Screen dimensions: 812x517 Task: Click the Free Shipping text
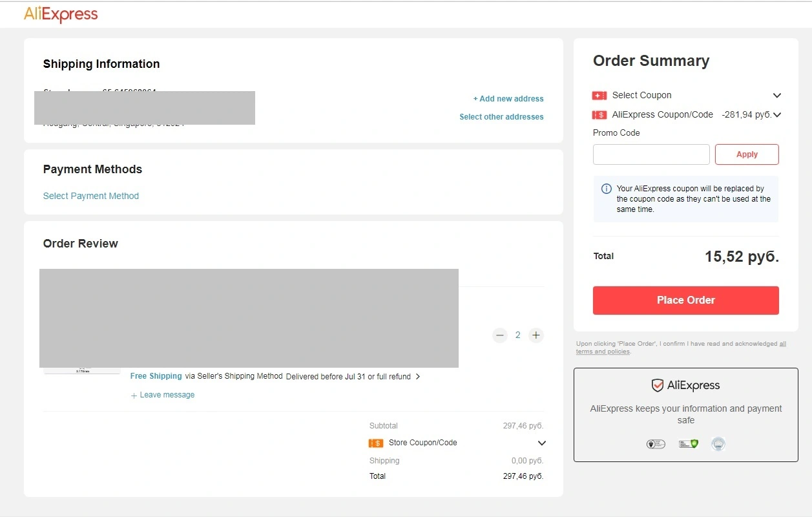pyautogui.click(x=156, y=376)
